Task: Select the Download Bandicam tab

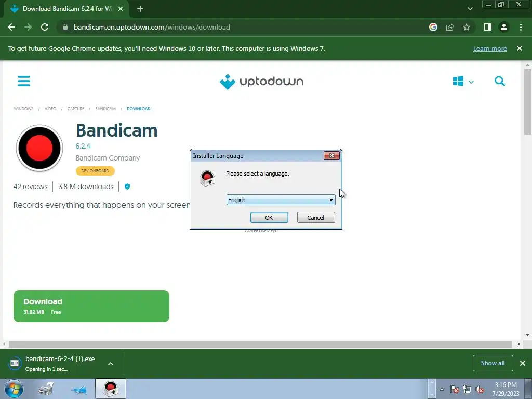Action: click(67, 9)
